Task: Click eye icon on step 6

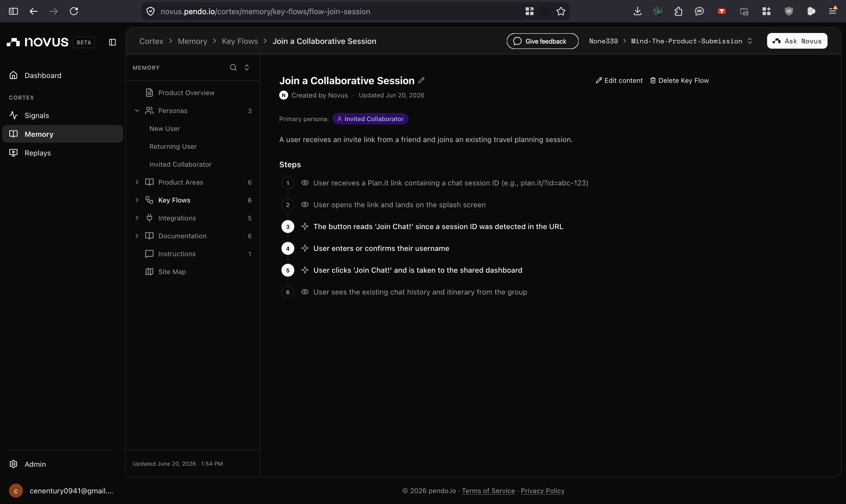Action: click(305, 292)
